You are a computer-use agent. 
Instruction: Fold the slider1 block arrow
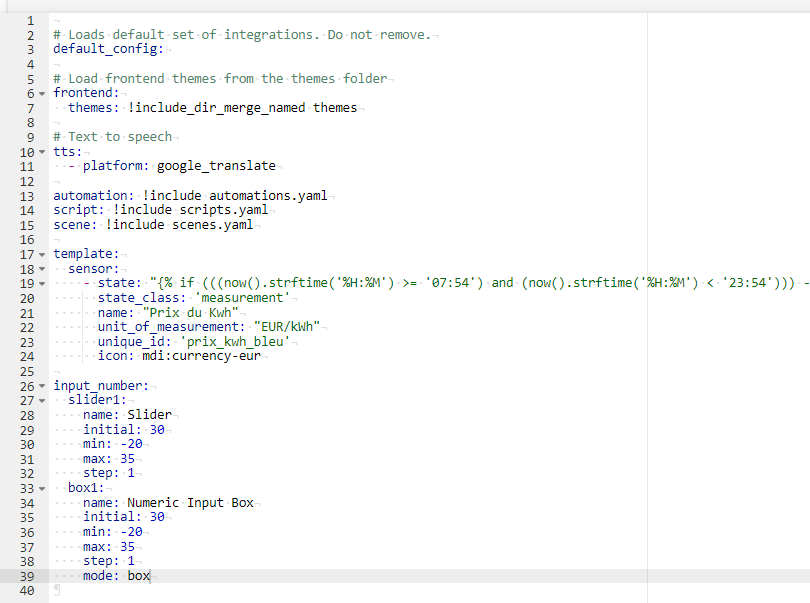point(42,401)
